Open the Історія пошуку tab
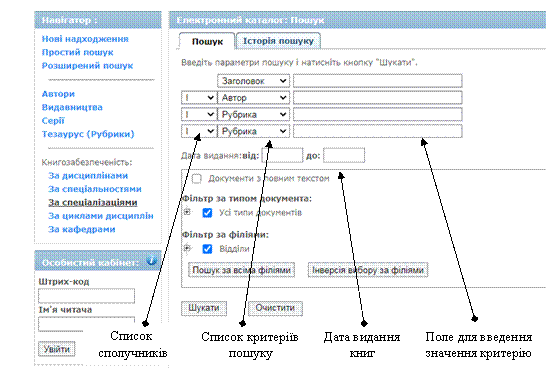The height and width of the screenshot is (376, 557). [x=278, y=41]
